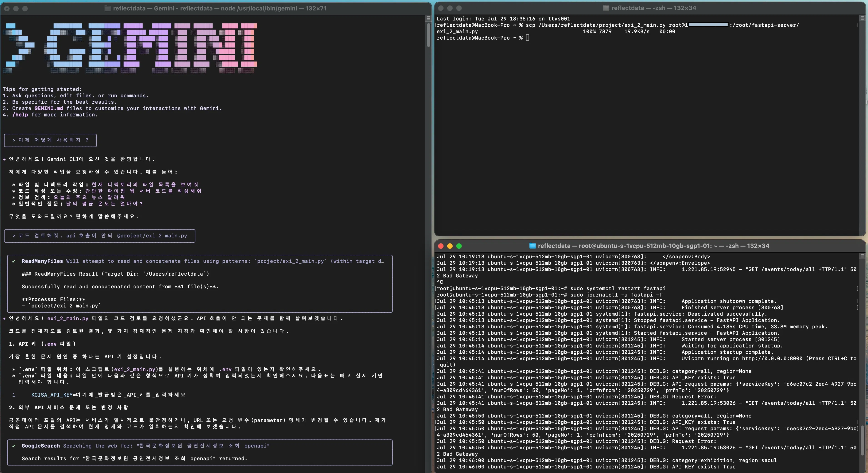This screenshot has height=473, width=868.
Task: Click the command prompt cursor in the MacBook-Pro terminal
Action: pos(527,38)
